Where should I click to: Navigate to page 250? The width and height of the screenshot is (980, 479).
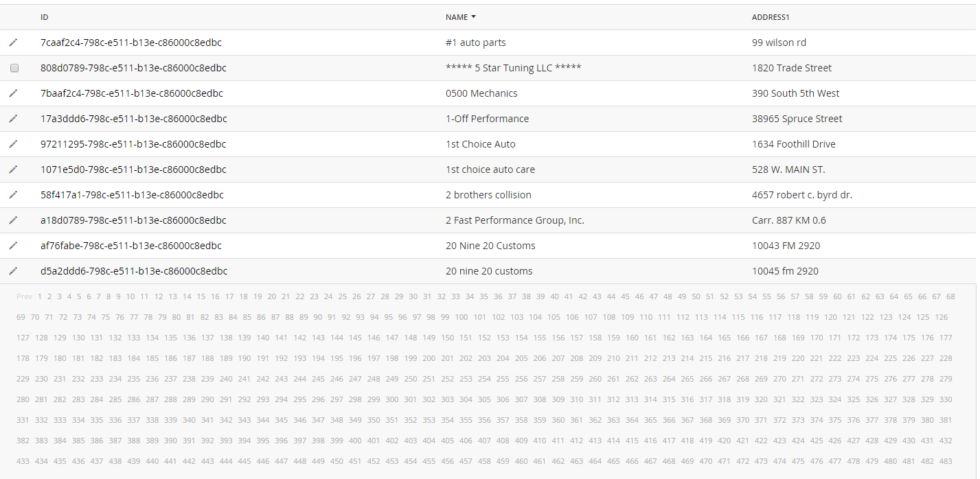[410, 379]
